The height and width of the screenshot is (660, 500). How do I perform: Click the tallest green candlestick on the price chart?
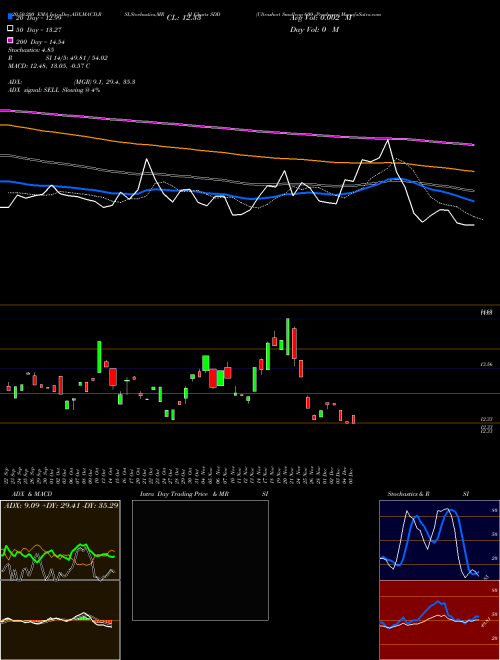click(288, 337)
